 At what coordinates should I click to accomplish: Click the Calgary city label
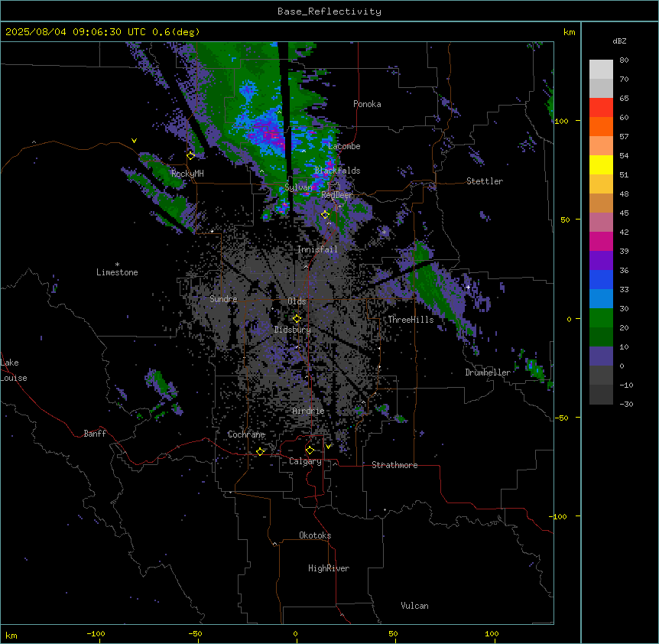pos(305,461)
